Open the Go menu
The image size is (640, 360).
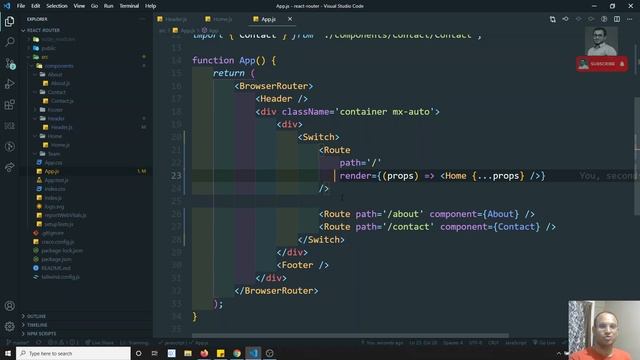tap(94, 6)
